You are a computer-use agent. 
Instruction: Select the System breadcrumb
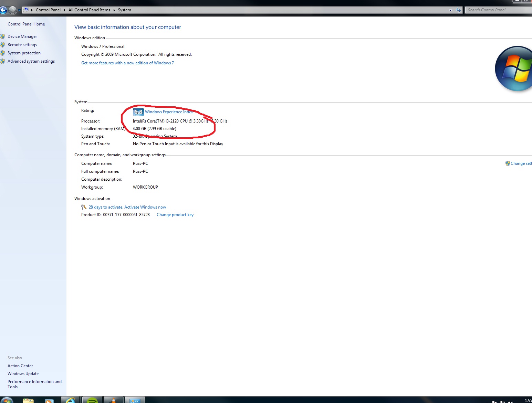[124, 10]
